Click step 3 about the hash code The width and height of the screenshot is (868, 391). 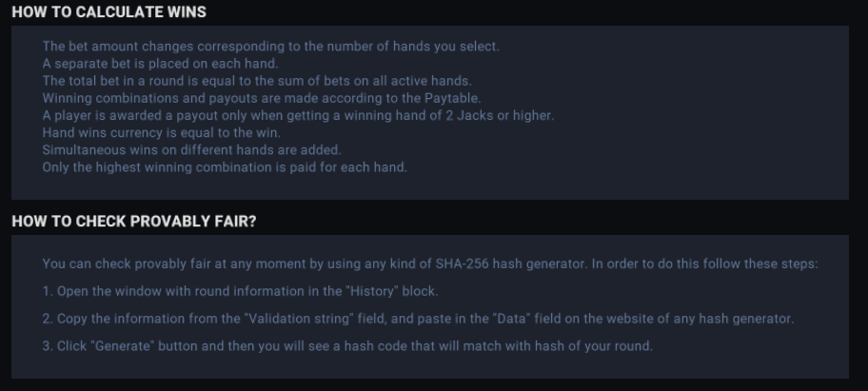click(347, 345)
